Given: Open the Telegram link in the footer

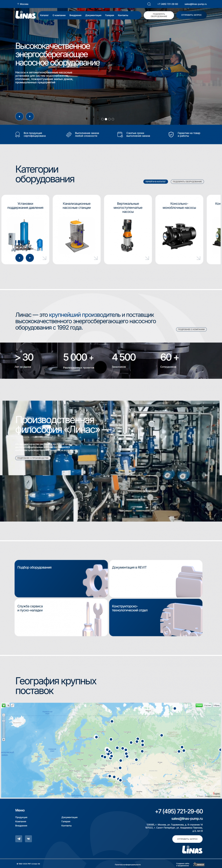Looking at the screenshot, I should click(19, 839).
